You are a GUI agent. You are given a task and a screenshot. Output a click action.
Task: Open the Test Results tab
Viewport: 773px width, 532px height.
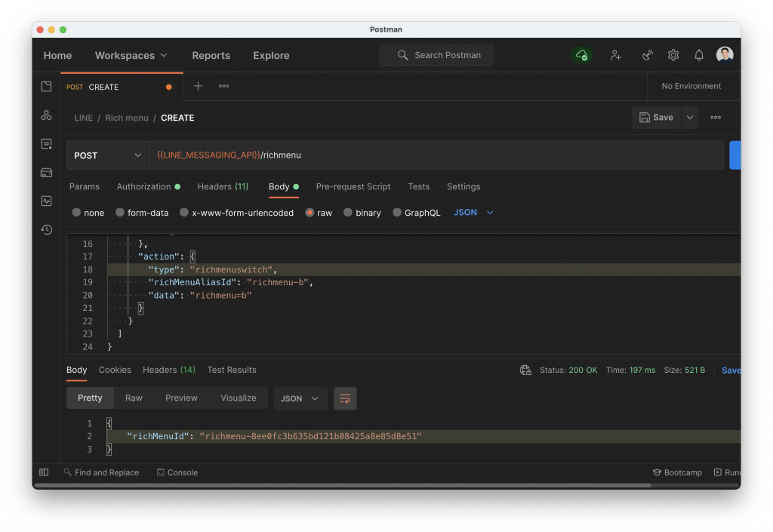coord(232,370)
